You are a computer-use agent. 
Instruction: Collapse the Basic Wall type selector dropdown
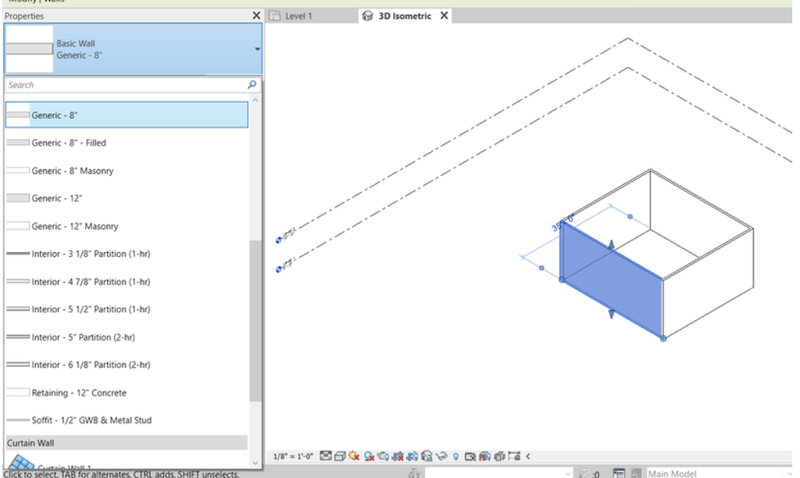coord(257,49)
